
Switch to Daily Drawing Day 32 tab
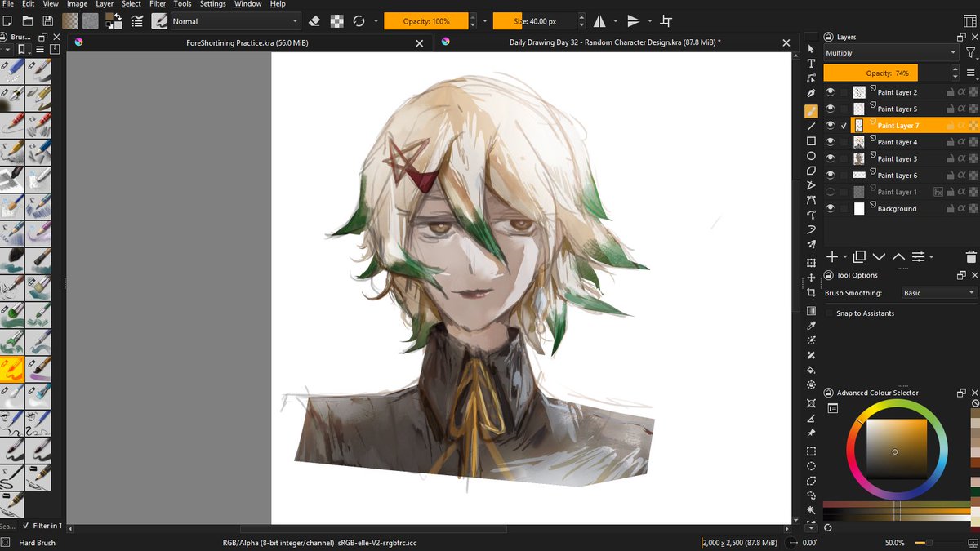[x=616, y=42]
